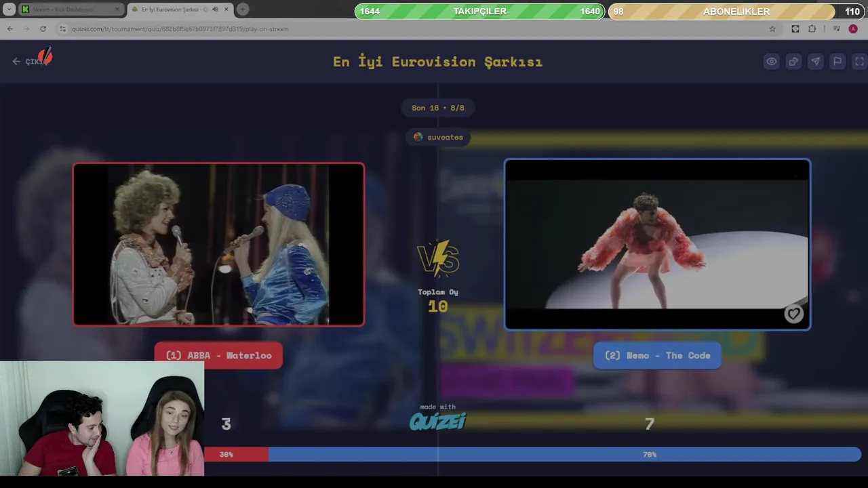Screen dimensions: 868x488
Task: Toggle fullscreen mode icon in quiz header
Action: 859,61
